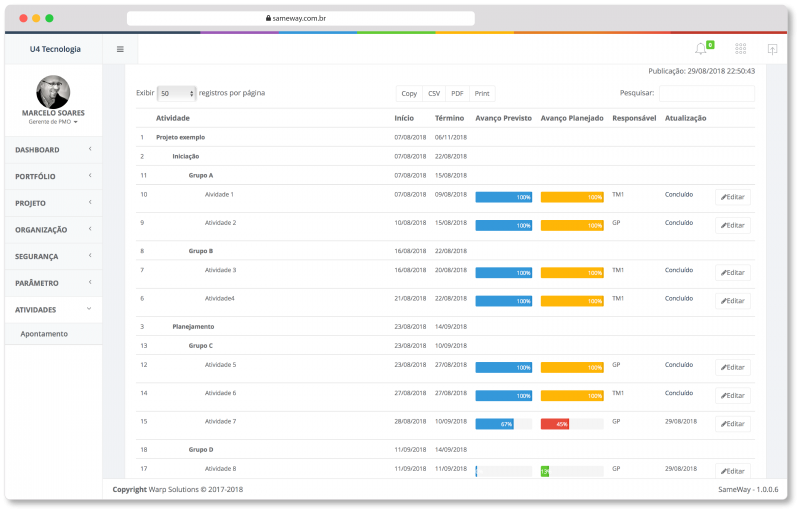Click the red 45% progress bar of Atividade 7
This screenshot has height=512, width=800.
pos(555,424)
